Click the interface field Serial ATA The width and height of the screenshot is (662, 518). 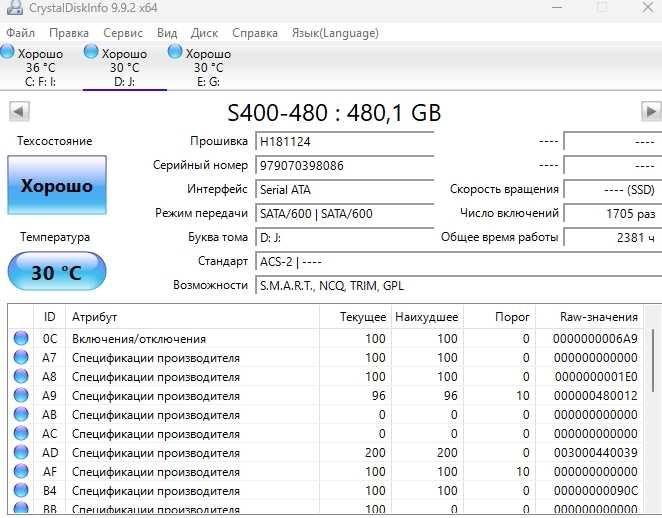[x=345, y=190]
